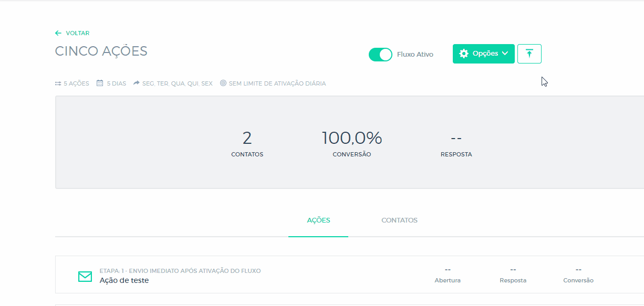Click the target icon for daily activation limit
This screenshot has width=644, height=306.
[x=223, y=83]
